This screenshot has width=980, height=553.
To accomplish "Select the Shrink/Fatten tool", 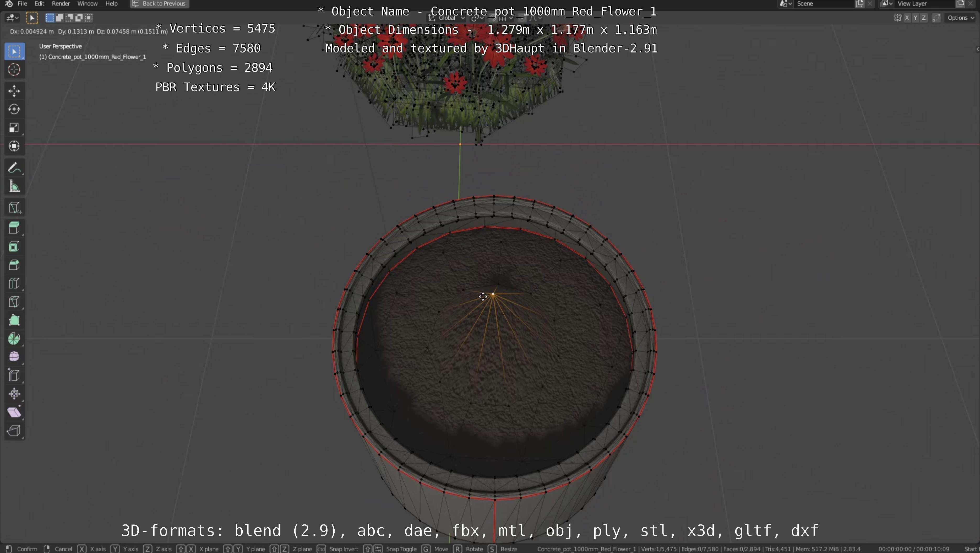I will pos(14,394).
